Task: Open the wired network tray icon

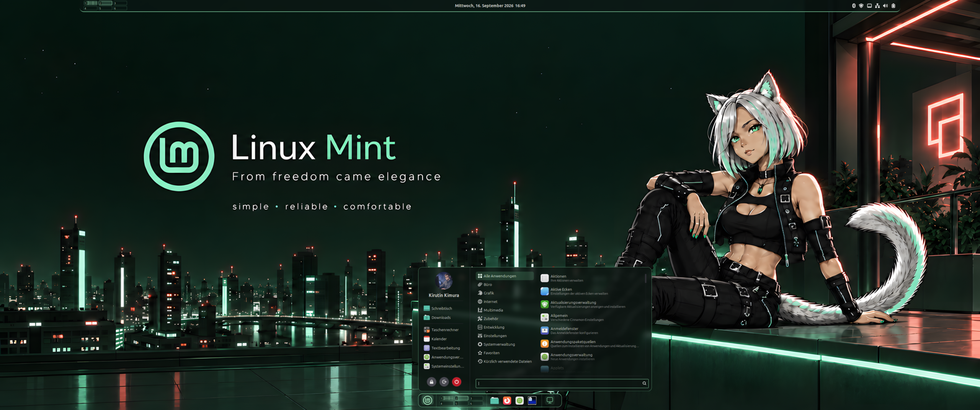Action: click(877, 6)
